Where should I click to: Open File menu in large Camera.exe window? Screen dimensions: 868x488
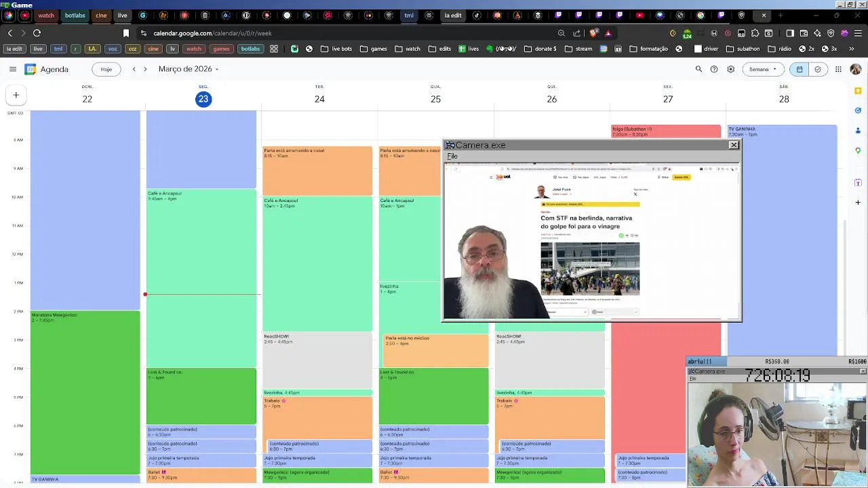point(452,157)
